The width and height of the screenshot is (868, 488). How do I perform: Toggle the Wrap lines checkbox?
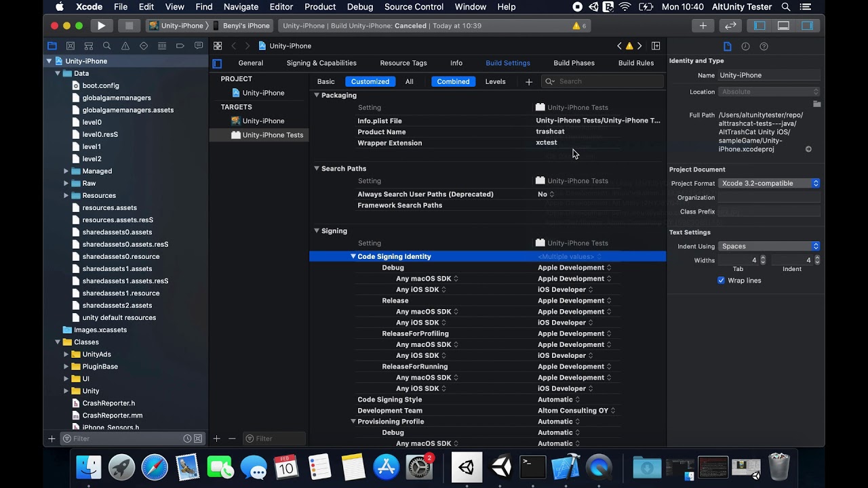[x=721, y=281]
